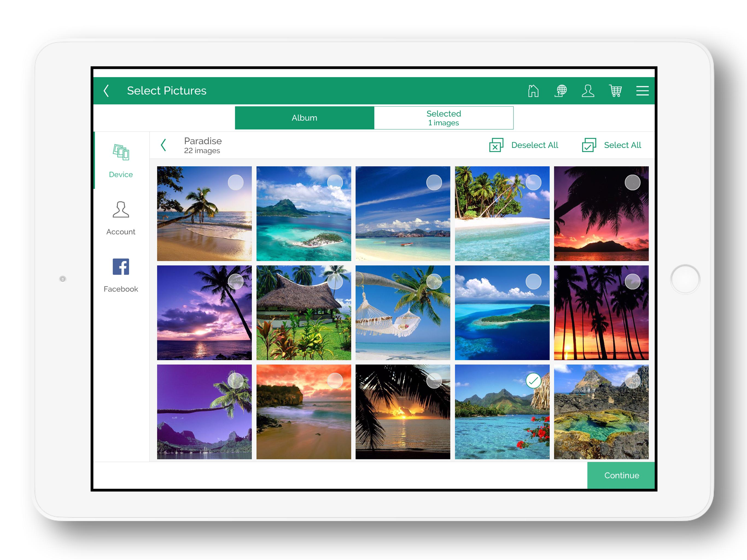This screenshot has width=747, height=560.
Task: Toggle selection circle on dark palm fronds sunset photo
Action: click(x=434, y=381)
